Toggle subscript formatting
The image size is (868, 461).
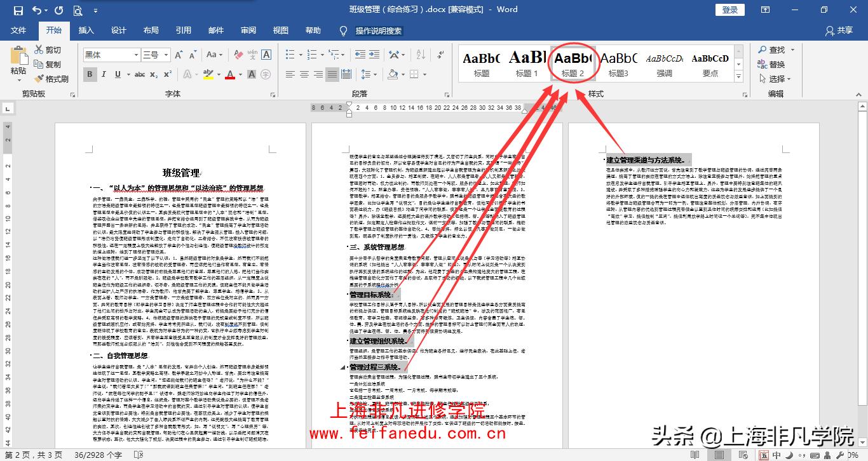153,74
